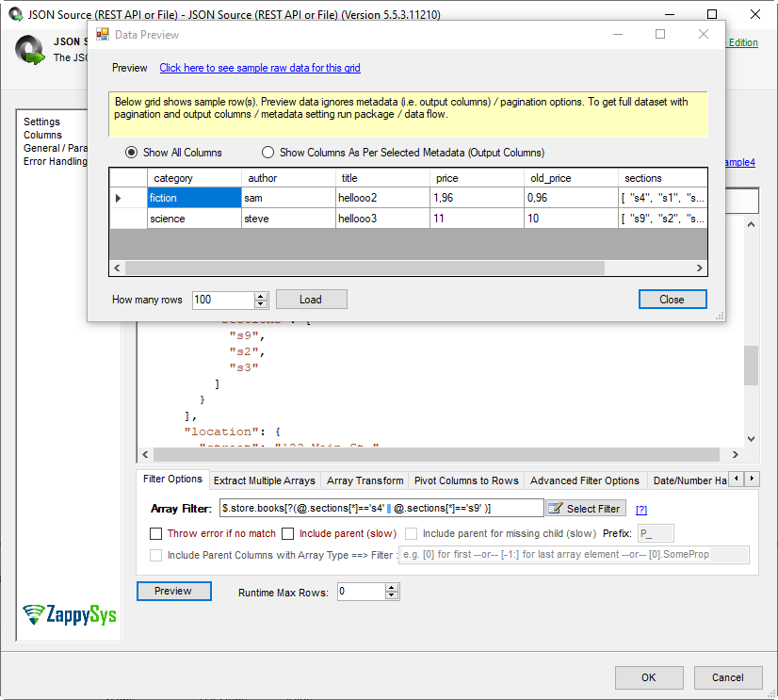Click the JSON viewer horizontal scroll left arrow
Screen dimensions: 778x700
point(145,454)
